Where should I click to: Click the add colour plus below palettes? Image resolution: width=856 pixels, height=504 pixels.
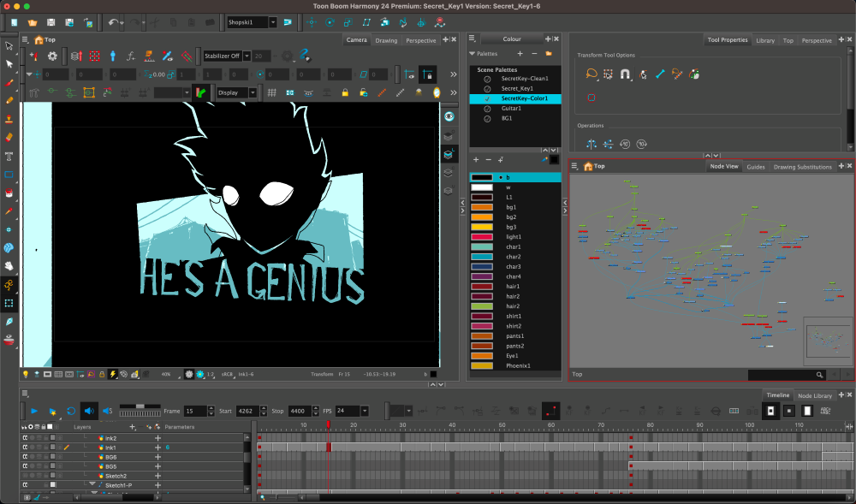coord(476,159)
